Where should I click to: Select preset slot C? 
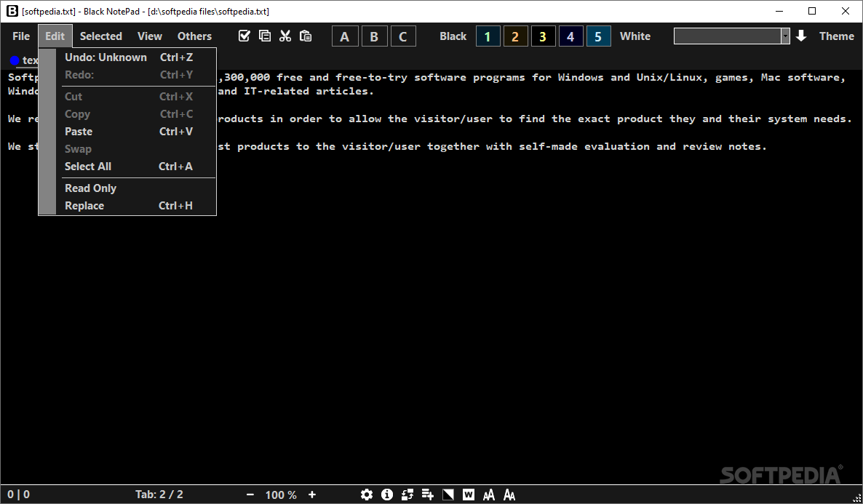pos(403,36)
